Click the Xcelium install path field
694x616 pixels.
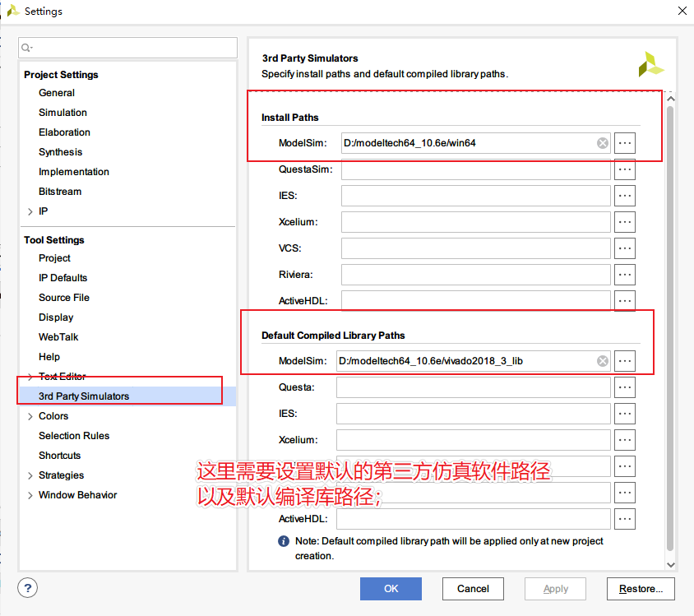coord(476,222)
